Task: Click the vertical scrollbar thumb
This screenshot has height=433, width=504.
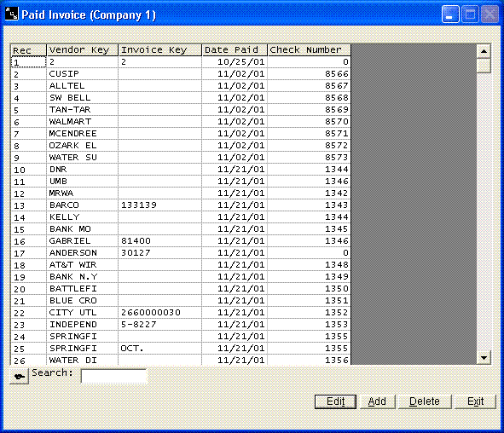Action: tap(484, 66)
